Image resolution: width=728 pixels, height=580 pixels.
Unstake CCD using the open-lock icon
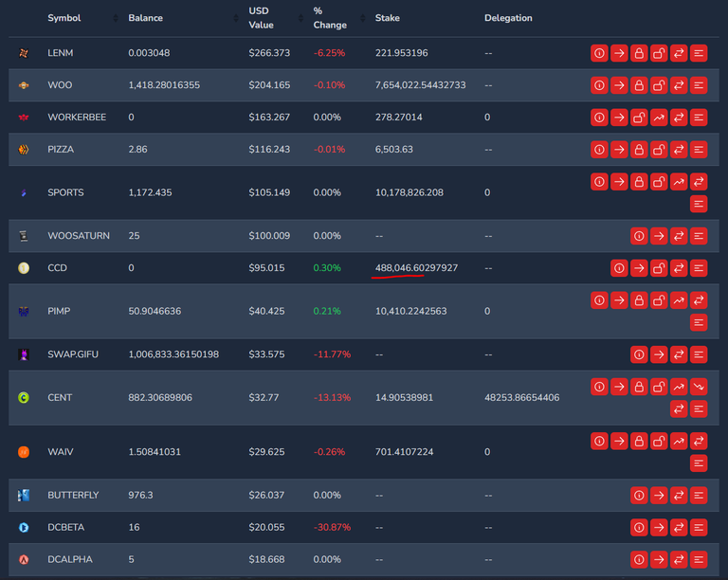[659, 267]
